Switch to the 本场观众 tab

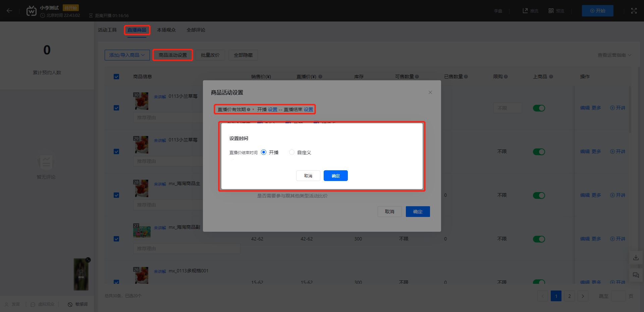point(166,30)
